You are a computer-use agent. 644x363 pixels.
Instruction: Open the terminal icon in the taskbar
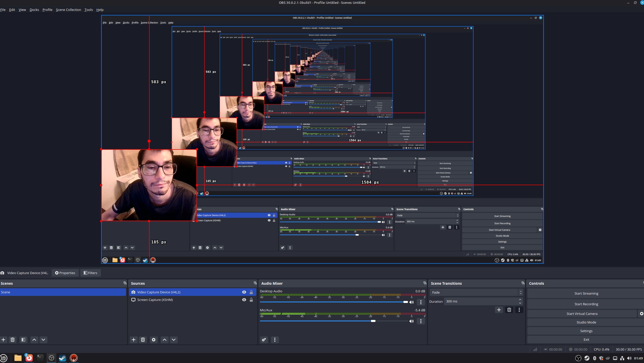[x=40, y=358]
